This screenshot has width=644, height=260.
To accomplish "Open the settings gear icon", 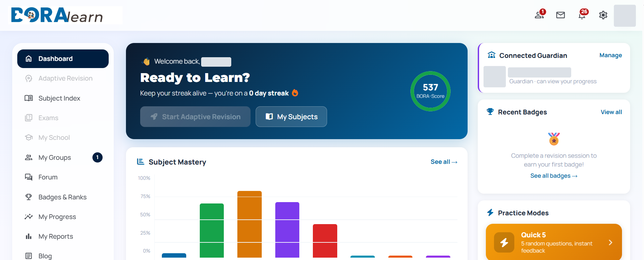I will coord(603,15).
